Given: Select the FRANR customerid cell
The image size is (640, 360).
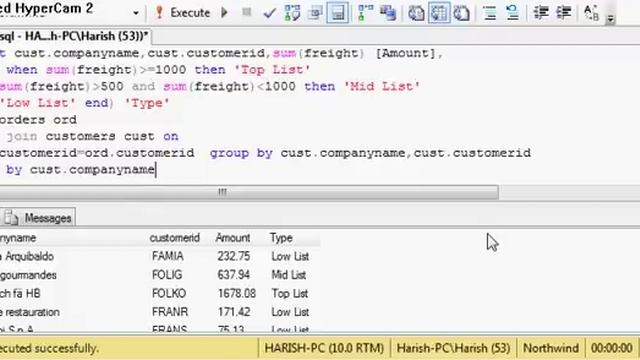Looking at the screenshot, I should pos(170,312).
